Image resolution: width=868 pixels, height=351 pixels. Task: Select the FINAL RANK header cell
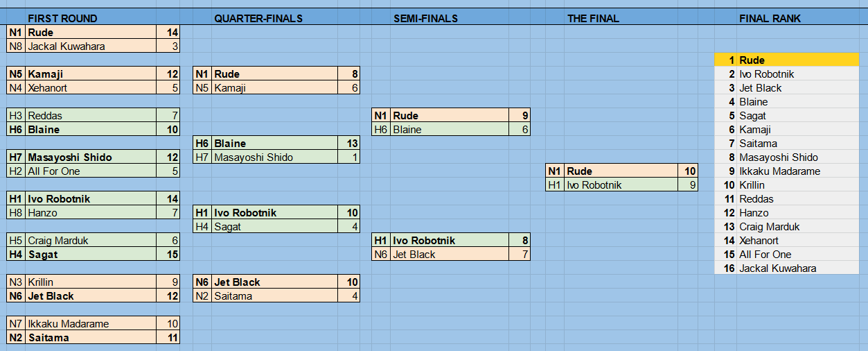pyautogui.click(x=770, y=19)
